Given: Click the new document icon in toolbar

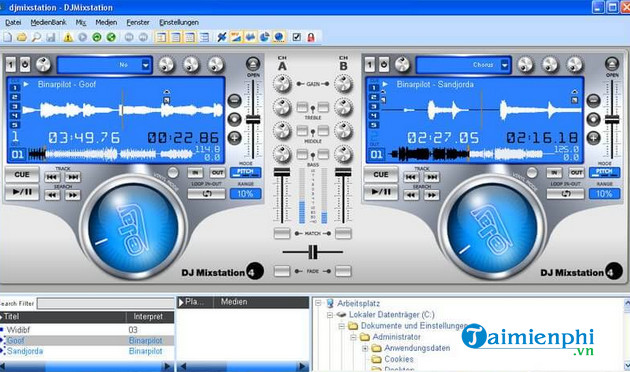Looking at the screenshot, I should click(8, 37).
